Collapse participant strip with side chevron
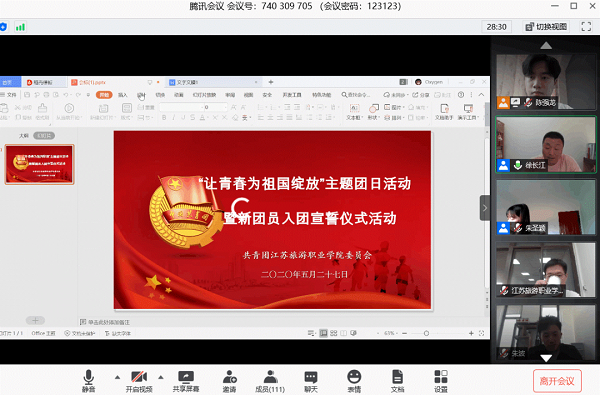 click(x=485, y=208)
